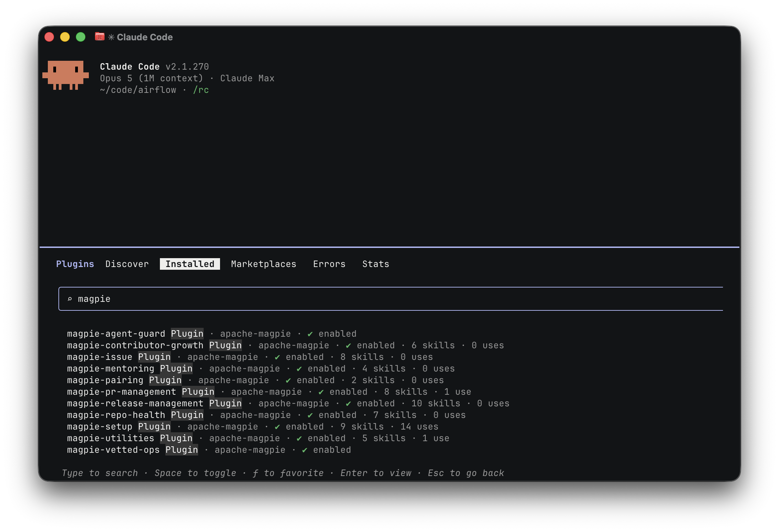Click the 'Claude Max' plan text
This screenshot has width=779, height=532.
pos(247,78)
